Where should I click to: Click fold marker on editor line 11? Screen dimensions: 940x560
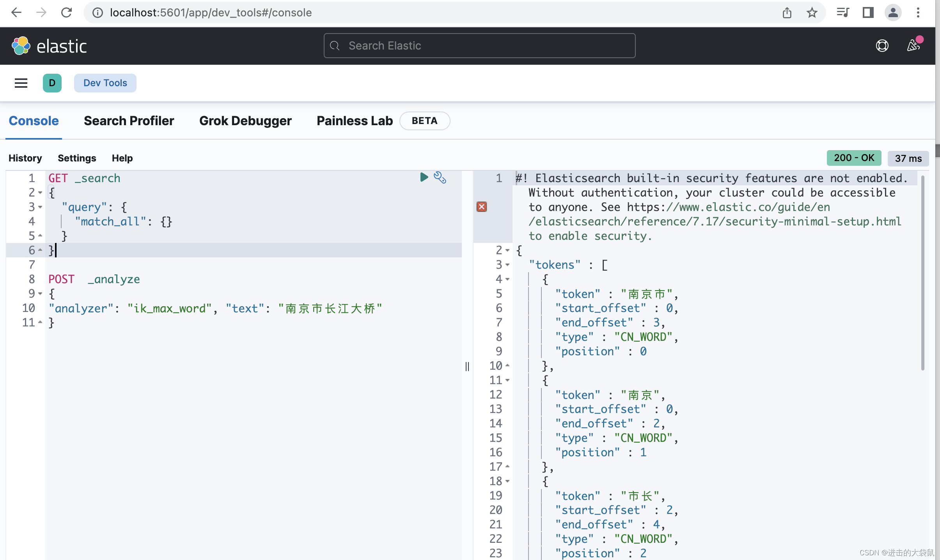coord(40,322)
